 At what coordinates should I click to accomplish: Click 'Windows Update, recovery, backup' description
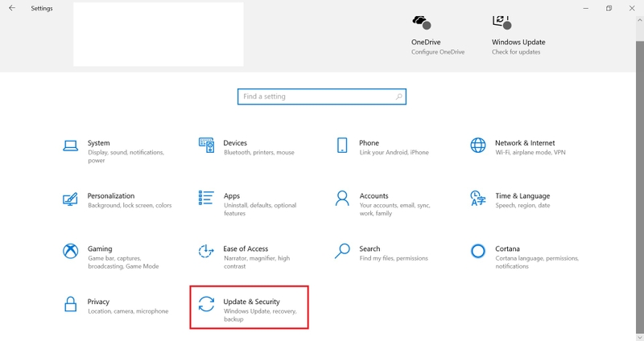point(260,315)
